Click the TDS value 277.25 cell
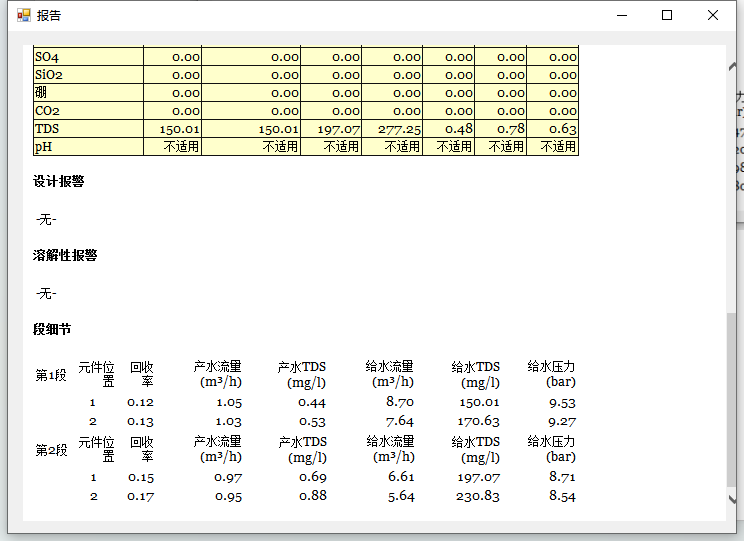Image resolution: width=744 pixels, height=541 pixels. coord(392,129)
